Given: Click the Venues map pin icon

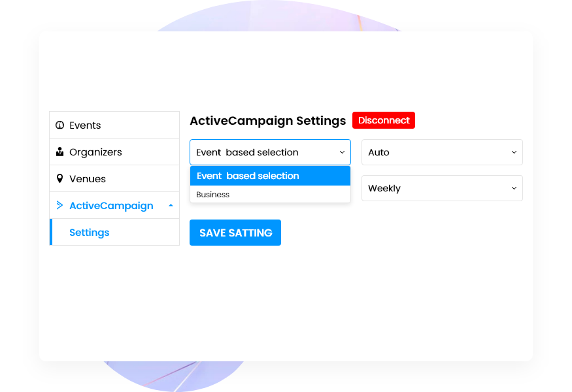Looking at the screenshot, I should click(x=60, y=178).
